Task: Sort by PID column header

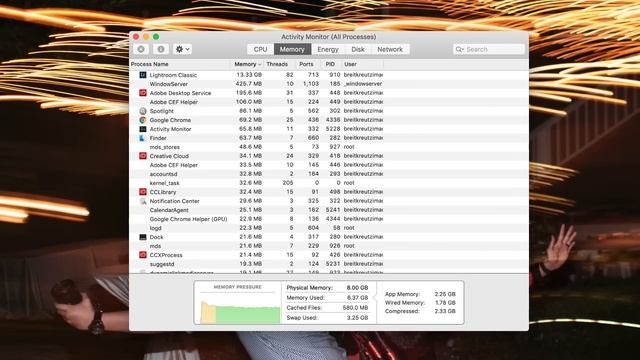Action: (x=330, y=64)
